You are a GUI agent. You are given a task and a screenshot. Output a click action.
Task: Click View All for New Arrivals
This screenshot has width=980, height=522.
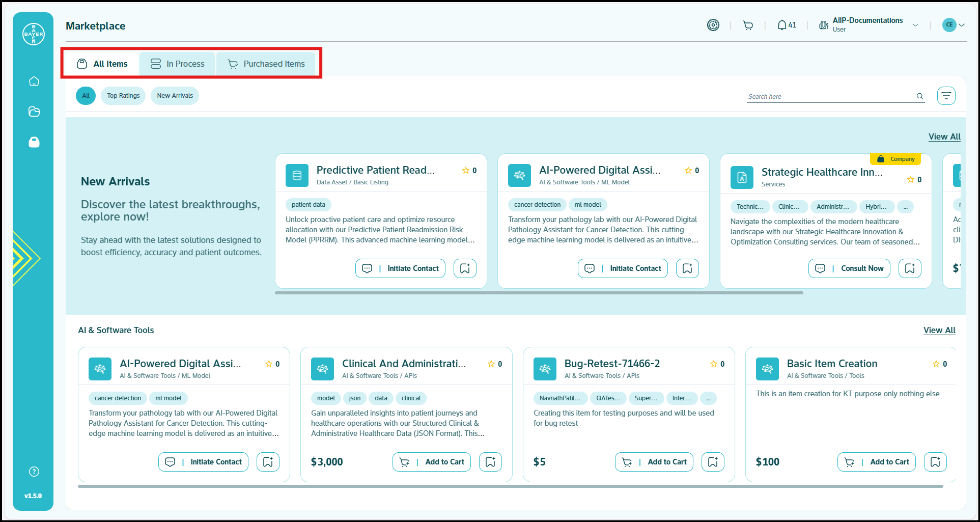click(944, 136)
